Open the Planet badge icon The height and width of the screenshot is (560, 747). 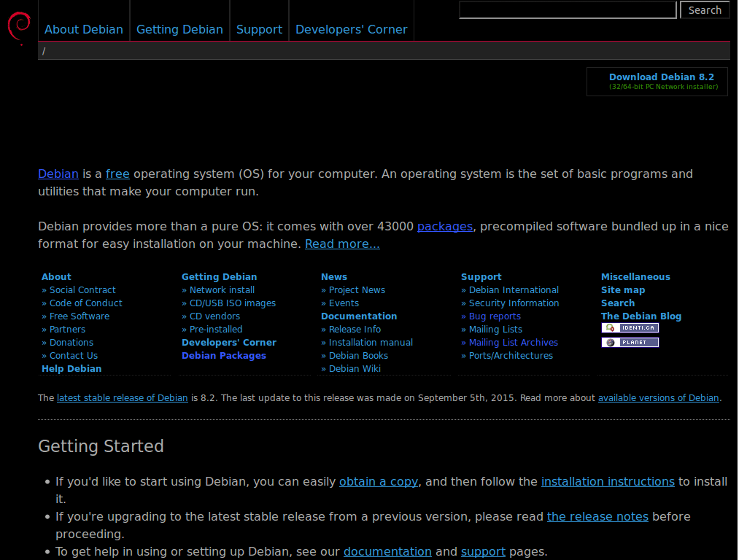tap(630, 343)
